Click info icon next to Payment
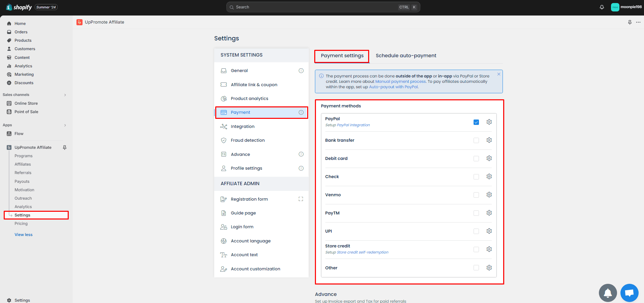 [x=301, y=112]
